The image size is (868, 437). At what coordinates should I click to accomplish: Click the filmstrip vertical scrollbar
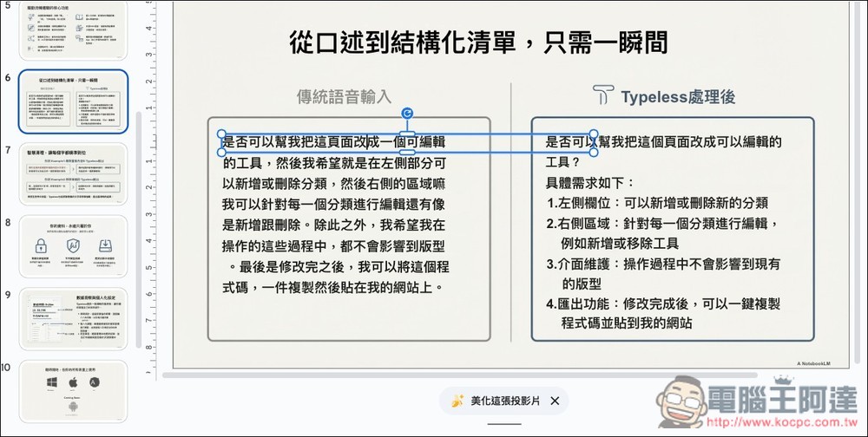coord(138,230)
